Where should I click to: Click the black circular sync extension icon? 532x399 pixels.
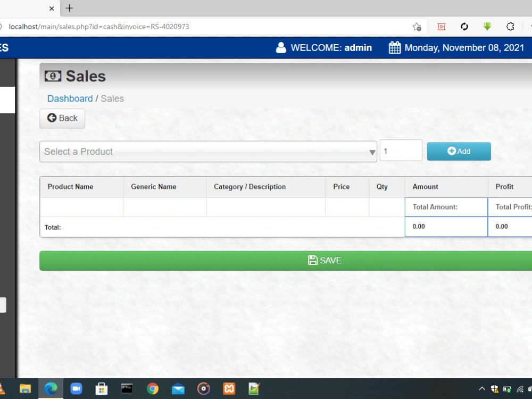tap(464, 27)
